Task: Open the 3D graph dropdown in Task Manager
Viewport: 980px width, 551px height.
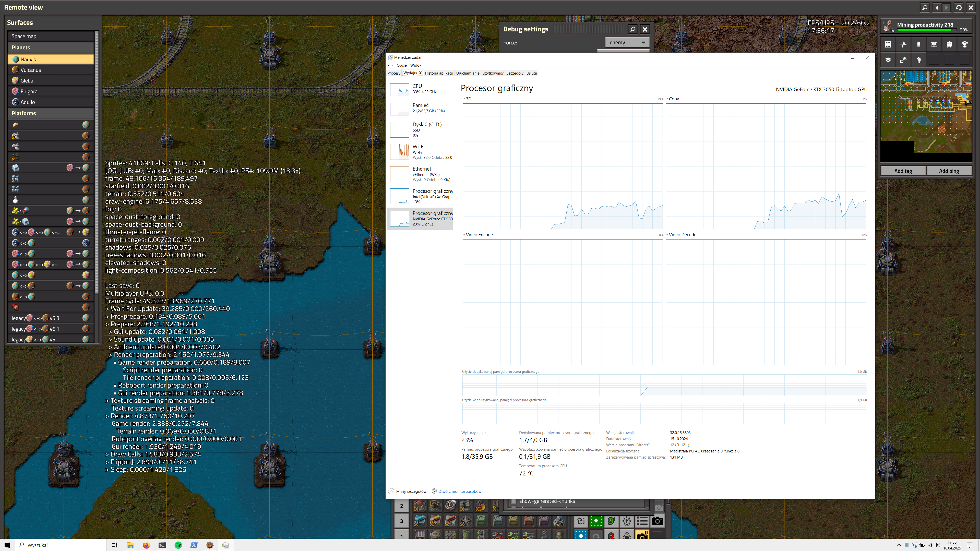Action: coord(463,99)
